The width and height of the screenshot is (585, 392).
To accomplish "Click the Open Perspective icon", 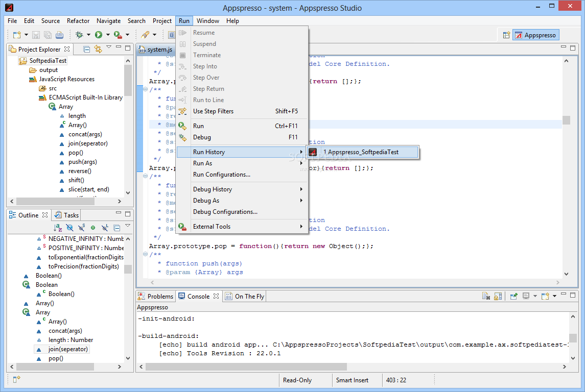I will (x=506, y=35).
